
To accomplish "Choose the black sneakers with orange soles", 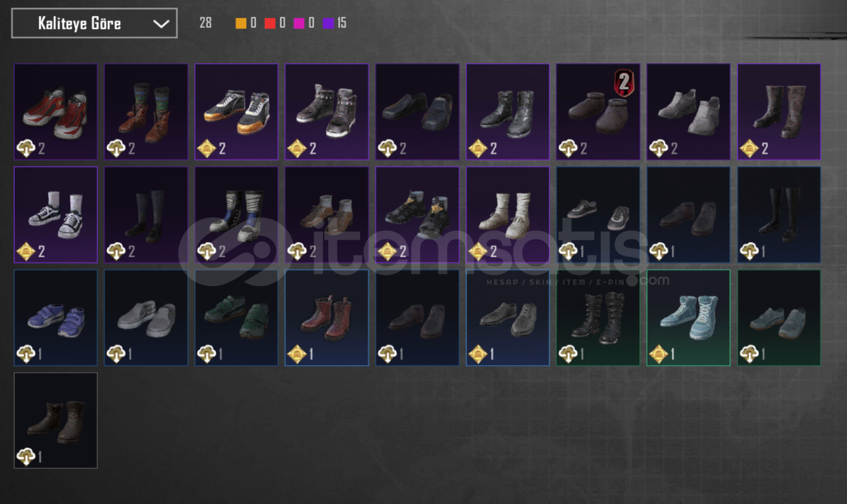I will (237, 111).
